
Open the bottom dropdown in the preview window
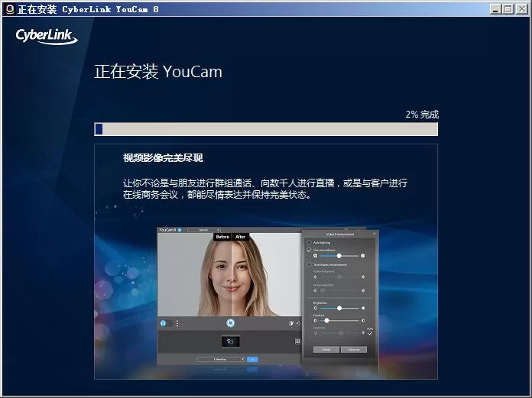(x=221, y=359)
